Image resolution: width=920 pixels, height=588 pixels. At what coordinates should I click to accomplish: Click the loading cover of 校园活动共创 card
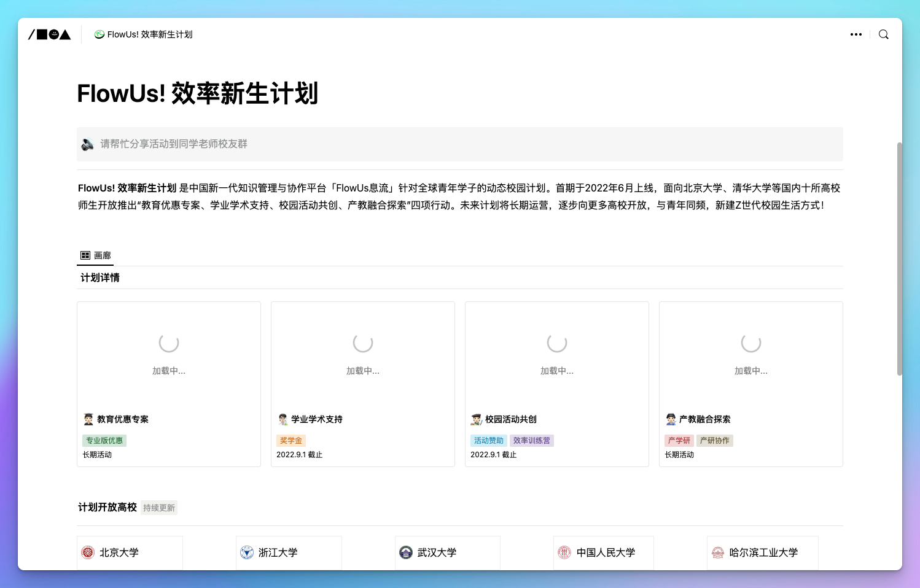[x=557, y=355]
